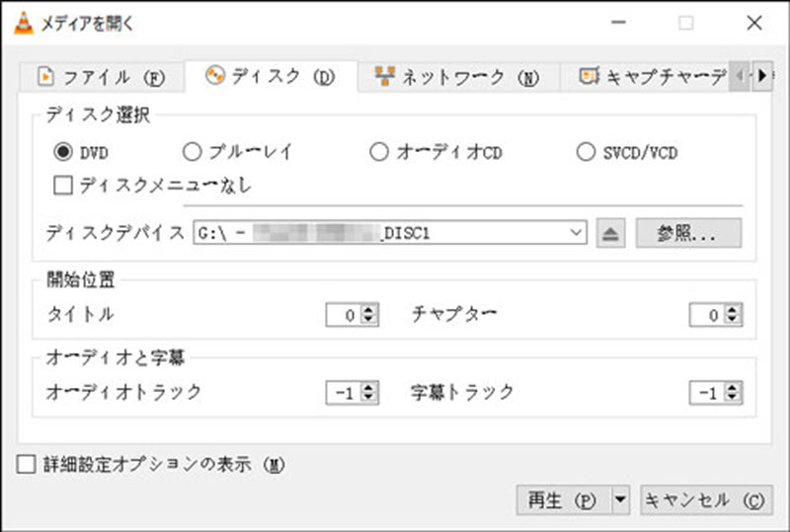Expand the ディスクデバイス drive dropdown

click(x=576, y=233)
